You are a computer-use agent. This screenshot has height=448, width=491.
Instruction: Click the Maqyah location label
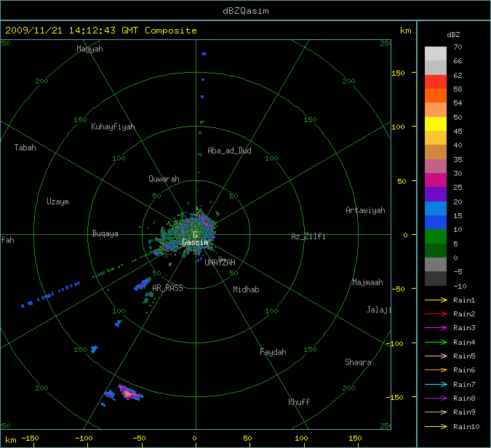pos(89,49)
